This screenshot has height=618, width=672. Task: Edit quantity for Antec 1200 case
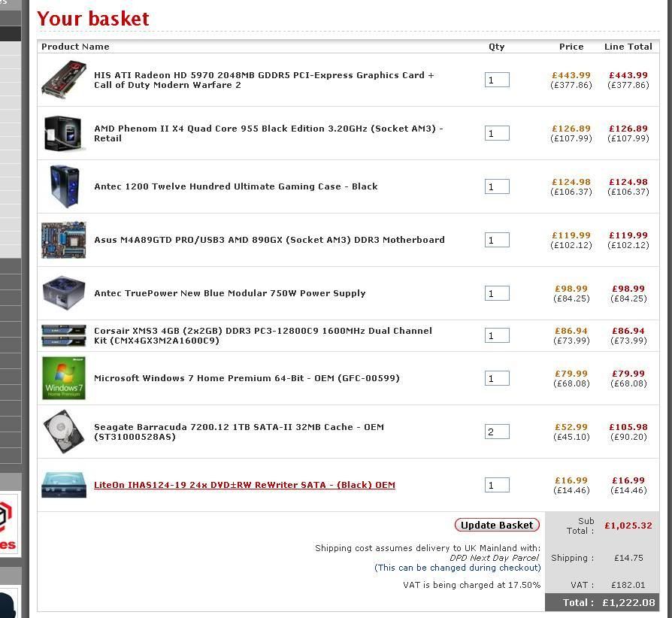497,186
